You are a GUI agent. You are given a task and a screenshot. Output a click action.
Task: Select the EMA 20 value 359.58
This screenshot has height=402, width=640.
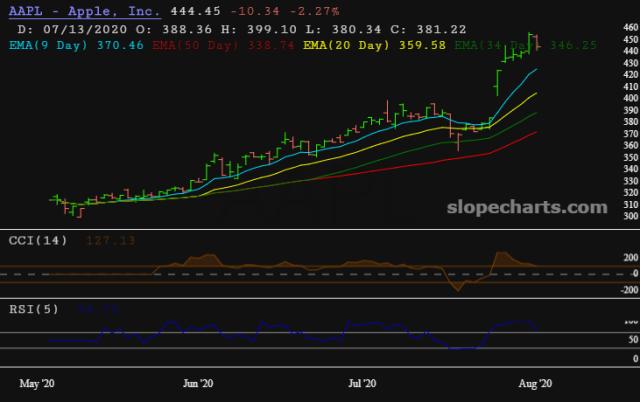[x=422, y=45]
